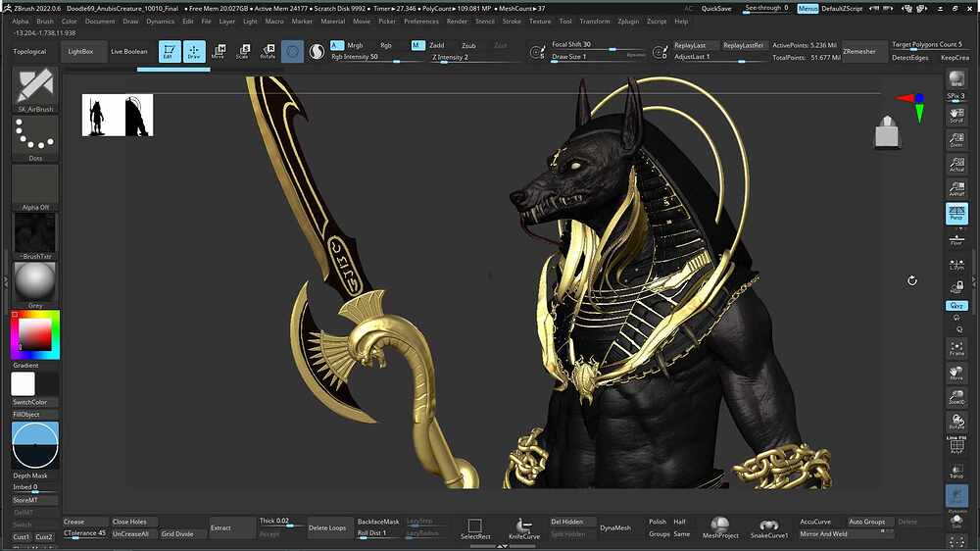Image resolution: width=980 pixels, height=551 pixels.
Task: Click the Actual size icon
Action: pyautogui.click(x=956, y=164)
